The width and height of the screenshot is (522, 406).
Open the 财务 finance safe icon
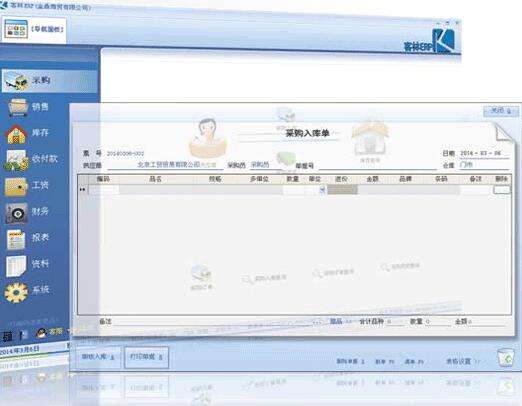[x=16, y=212]
